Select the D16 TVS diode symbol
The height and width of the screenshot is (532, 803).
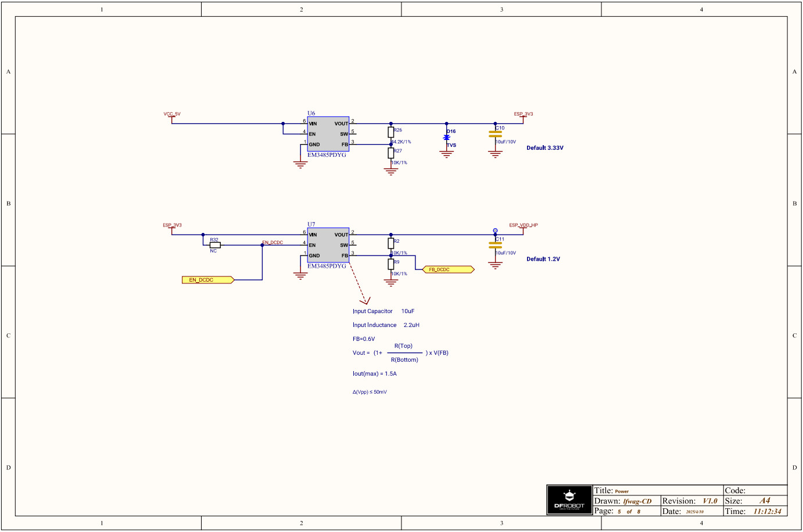tap(446, 138)
